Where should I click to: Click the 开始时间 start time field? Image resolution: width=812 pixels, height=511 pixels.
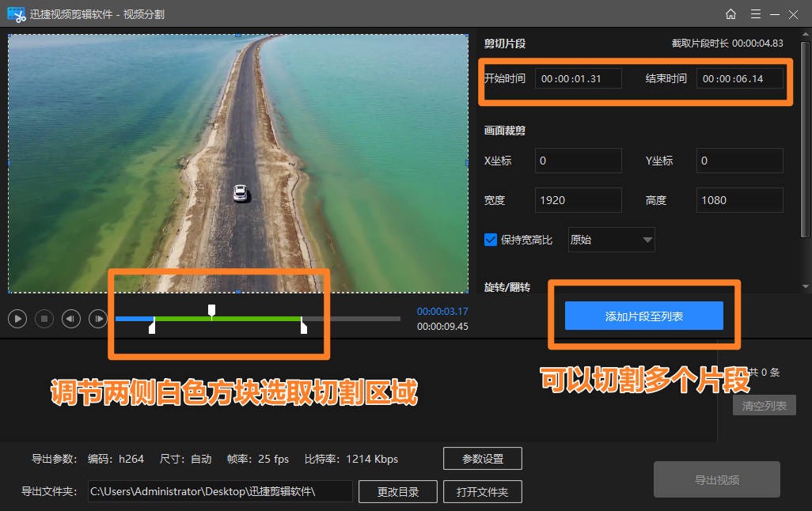(x=577, y=78)
